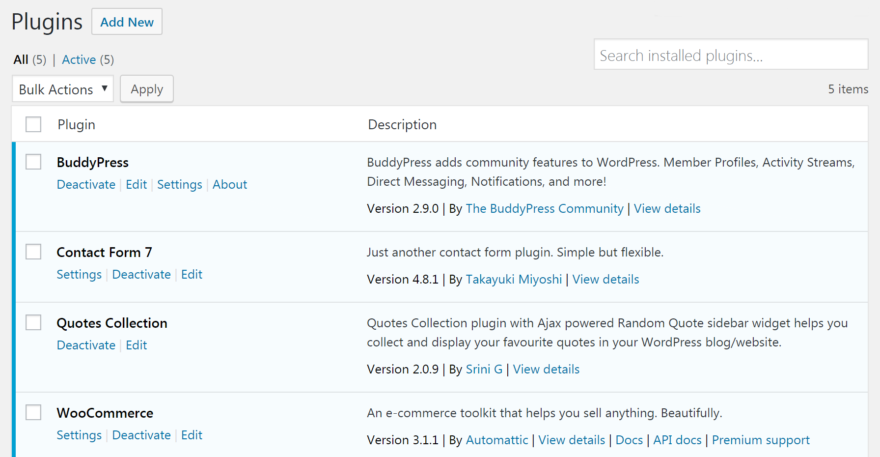Filter by Active plugins

click(79, 60)
